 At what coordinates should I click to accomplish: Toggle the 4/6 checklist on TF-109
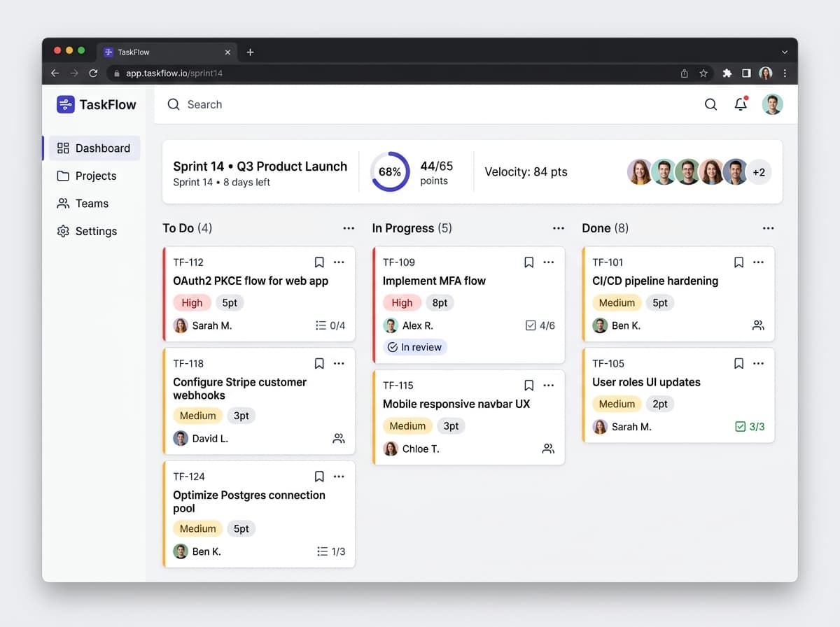pos(540,325)
